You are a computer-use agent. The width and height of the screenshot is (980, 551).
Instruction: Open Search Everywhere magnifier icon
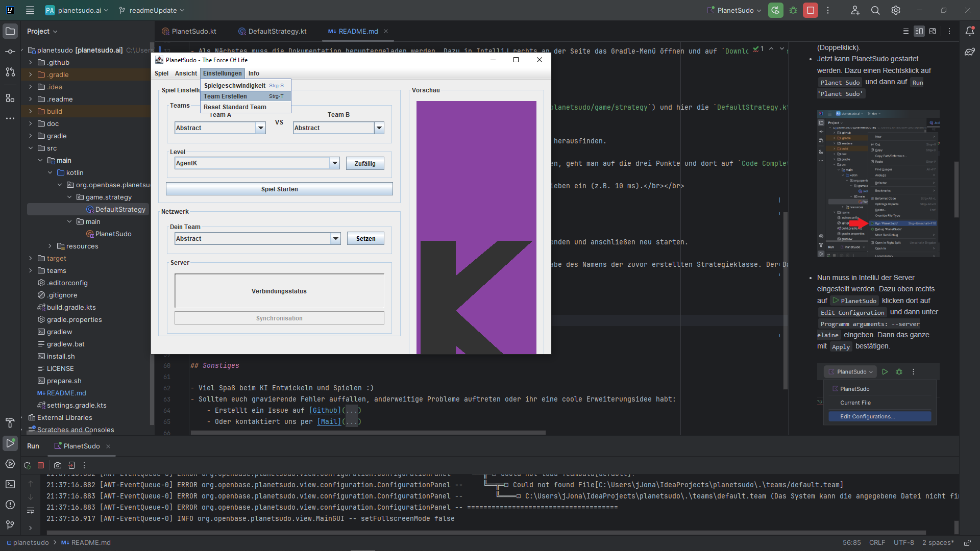[x=875, y=10]
